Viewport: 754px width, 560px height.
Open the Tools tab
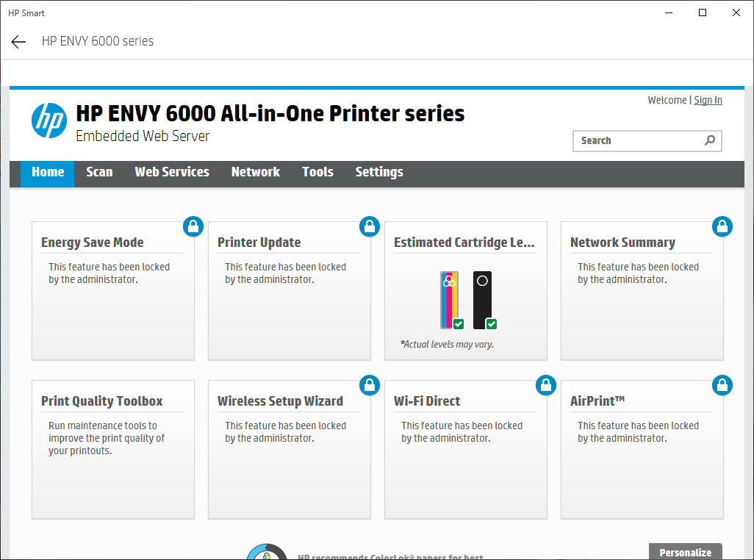click(x=317, y=172)
